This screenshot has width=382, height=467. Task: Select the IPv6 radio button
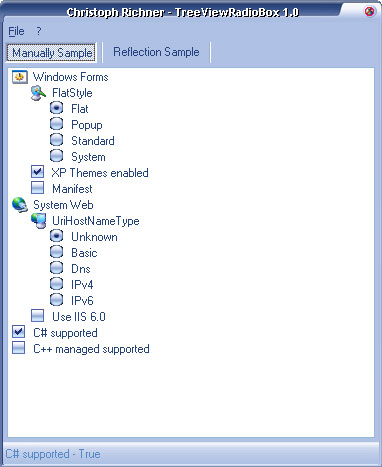(x=56, y=300)
